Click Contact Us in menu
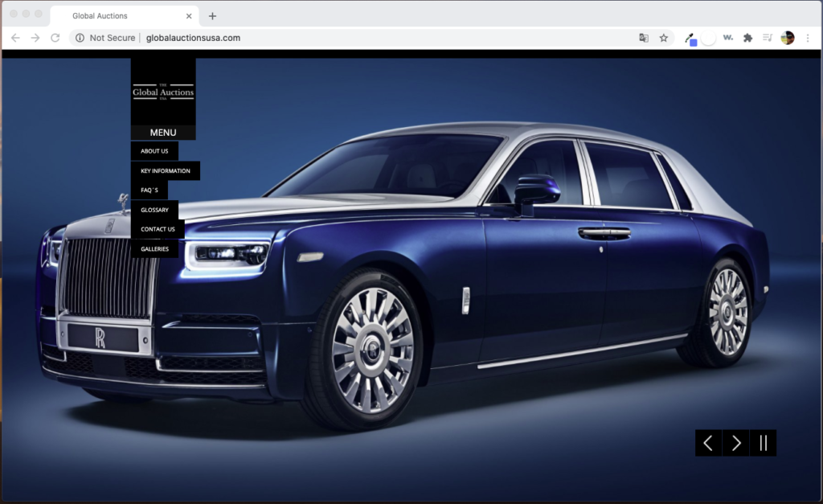The width and height of the screenshot is (823, 504). click(158, 229)
